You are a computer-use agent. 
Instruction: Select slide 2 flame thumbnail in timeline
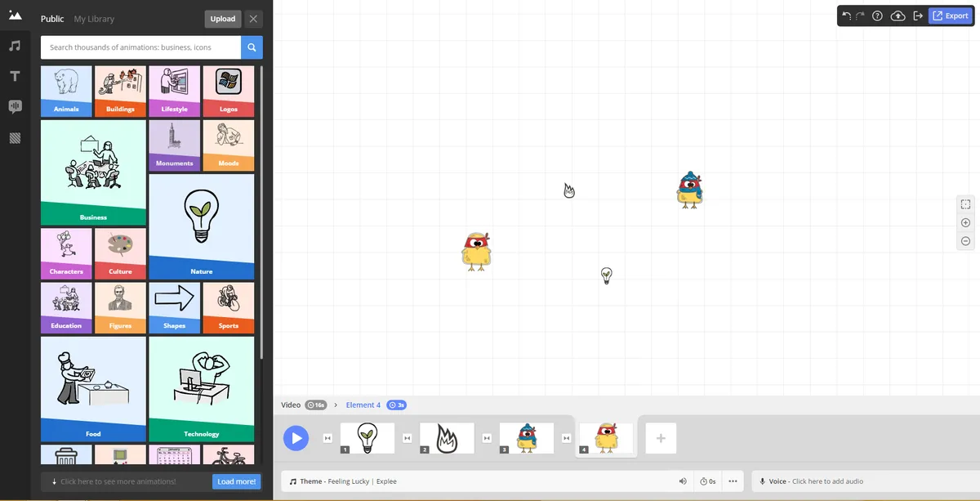coord(447,438)
